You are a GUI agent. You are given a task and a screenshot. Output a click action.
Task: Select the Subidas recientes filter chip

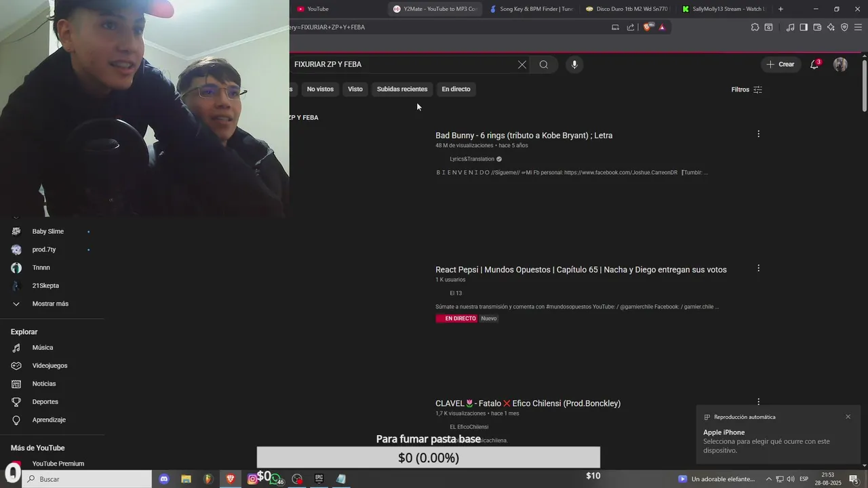(x=402, y=89)
